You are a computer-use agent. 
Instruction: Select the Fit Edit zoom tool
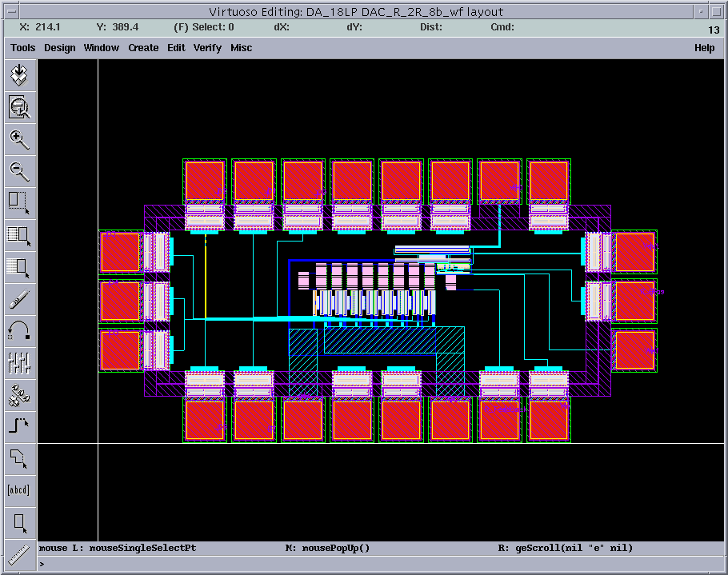pos(19,106)
